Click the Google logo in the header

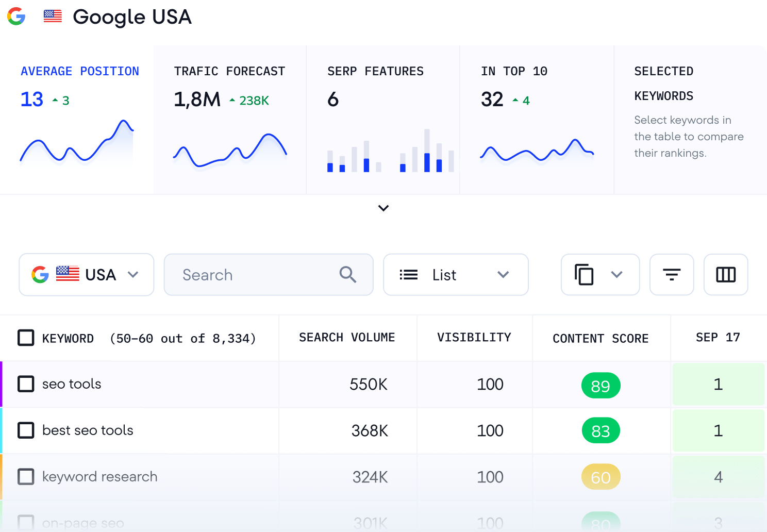point(16,17)
